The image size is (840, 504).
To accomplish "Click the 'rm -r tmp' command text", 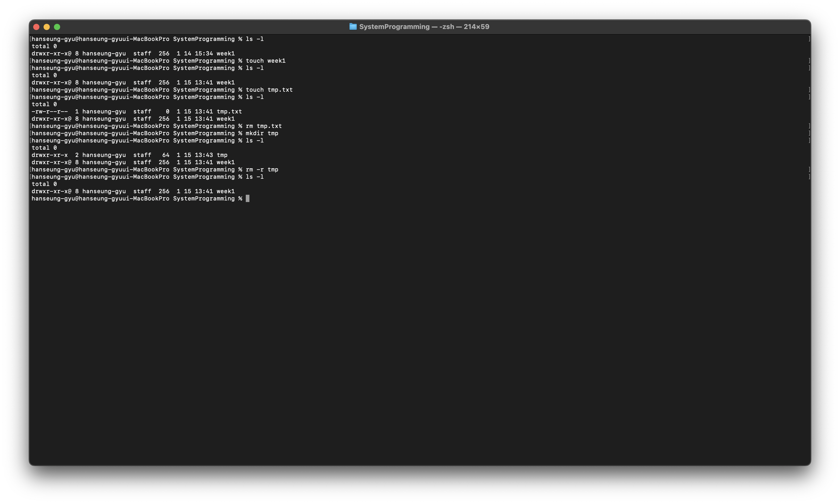I will [262, 169].
